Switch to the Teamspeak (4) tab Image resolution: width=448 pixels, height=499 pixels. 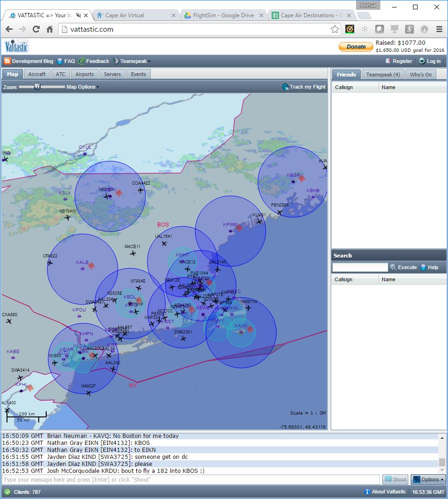(x=383, y=75)
